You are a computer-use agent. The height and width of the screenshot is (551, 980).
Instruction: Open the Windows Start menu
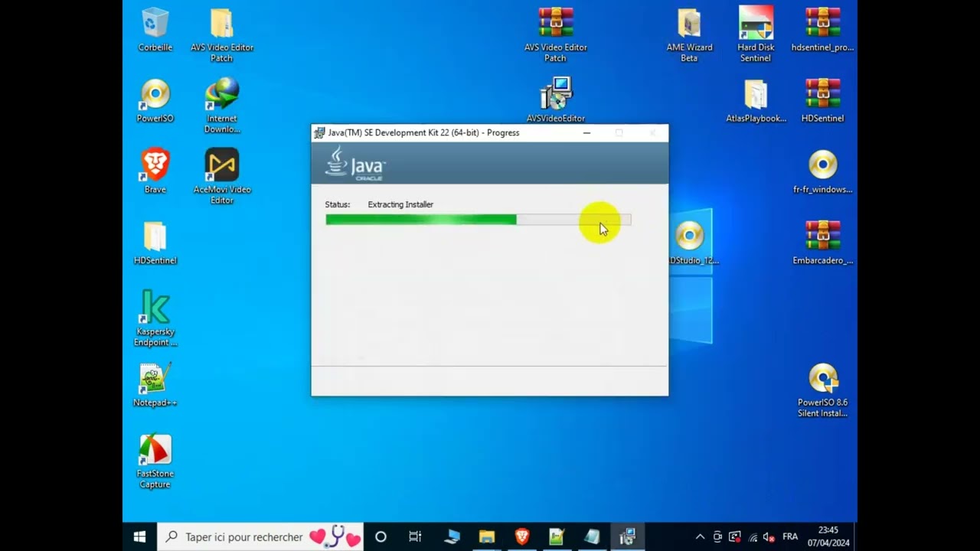tap(139, 536)
